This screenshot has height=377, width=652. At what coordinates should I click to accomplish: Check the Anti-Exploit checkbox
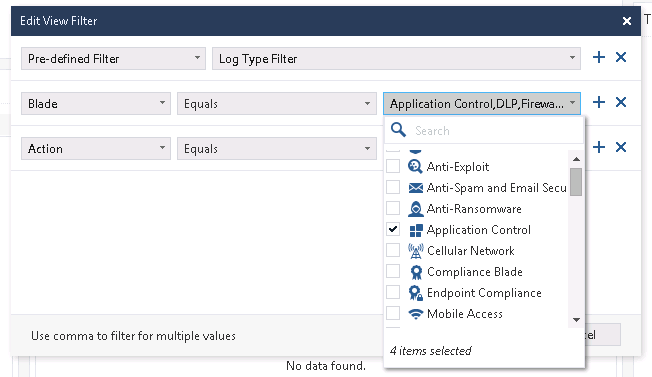[x=393, y=166]
